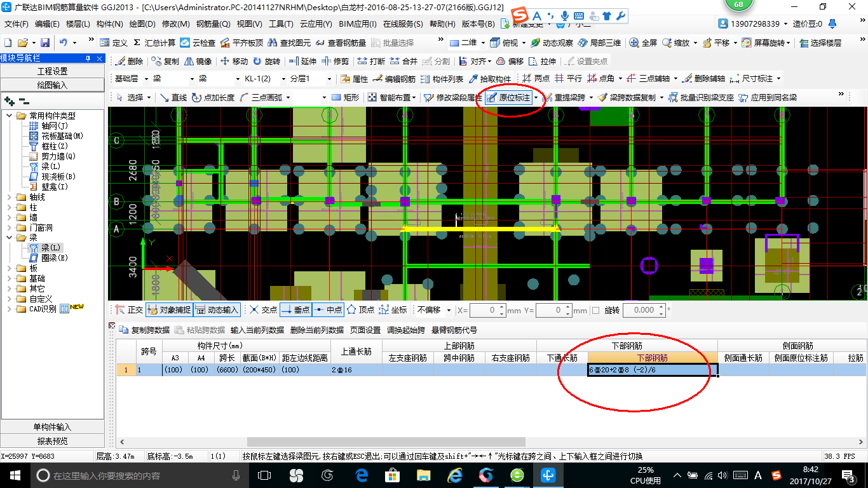Open the 构件(N) menu
Viewport: 868px width, 488px height.
coord(109,24)
